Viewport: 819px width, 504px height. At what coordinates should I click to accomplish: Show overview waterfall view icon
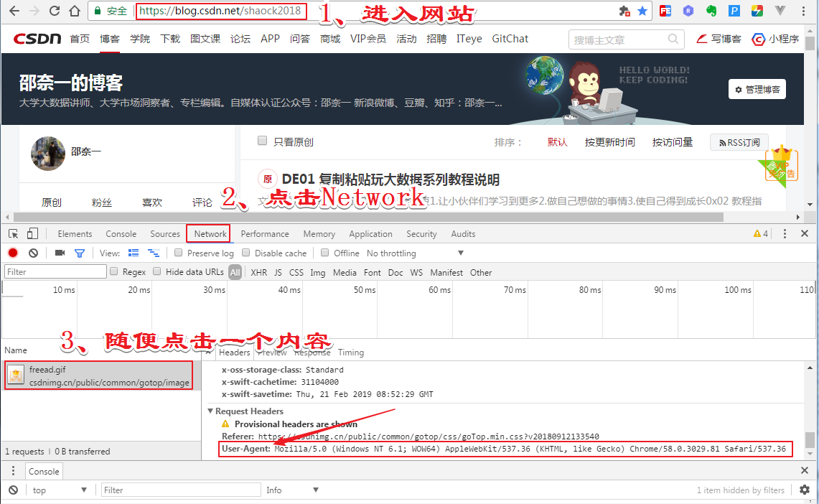[154, 253]
